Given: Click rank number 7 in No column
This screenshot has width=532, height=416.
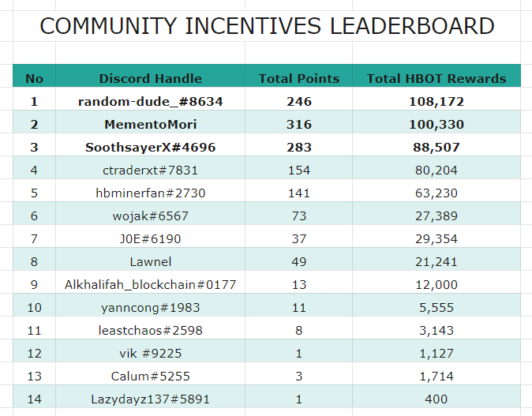Looking at the screenshot, I should [x=34, y=239].
